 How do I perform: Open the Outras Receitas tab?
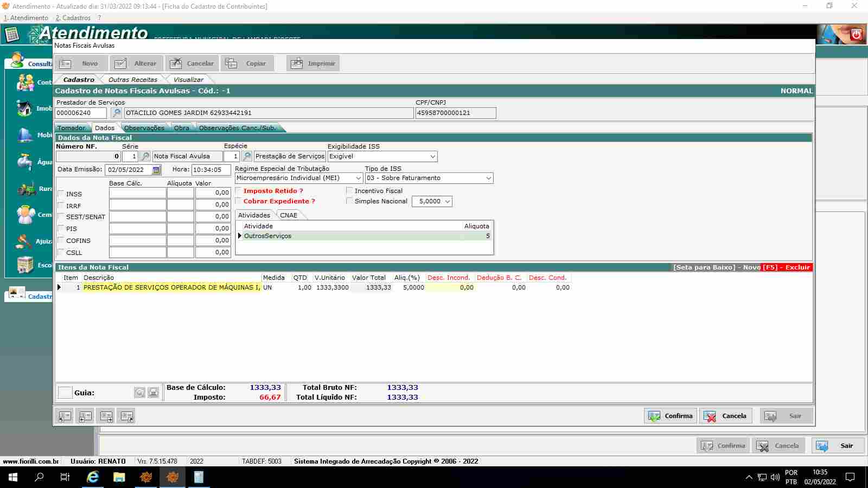tap(132, 80)
